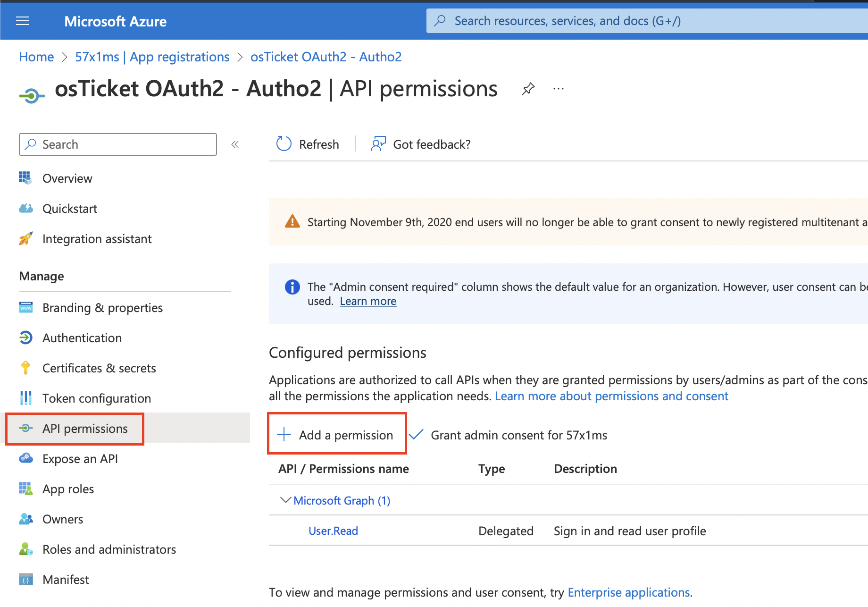This screenshot has height=607, width=868.
Task: Click the App roles icon
Action: click(x=25, y=489)
